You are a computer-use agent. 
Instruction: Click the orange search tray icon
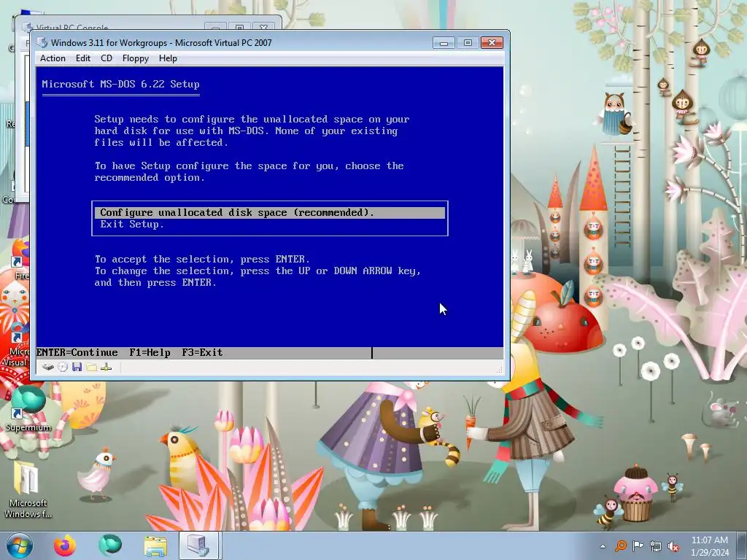[621, 546]
